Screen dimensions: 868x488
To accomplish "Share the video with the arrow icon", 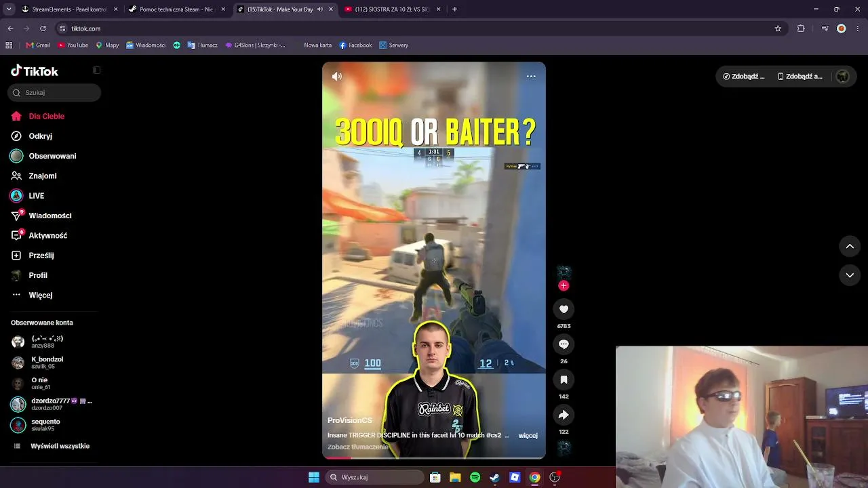I will coord(564,415).
